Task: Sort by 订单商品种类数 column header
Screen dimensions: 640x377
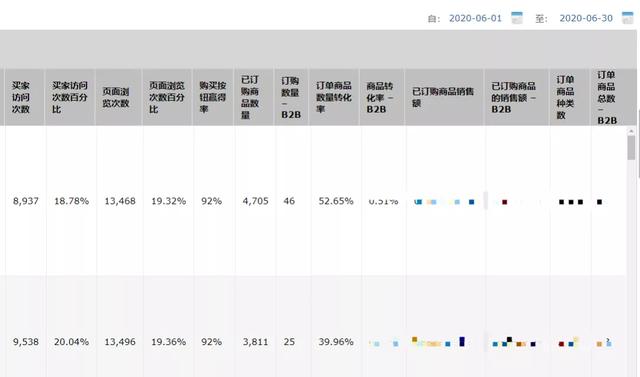Action: click(x=565, y=97)
